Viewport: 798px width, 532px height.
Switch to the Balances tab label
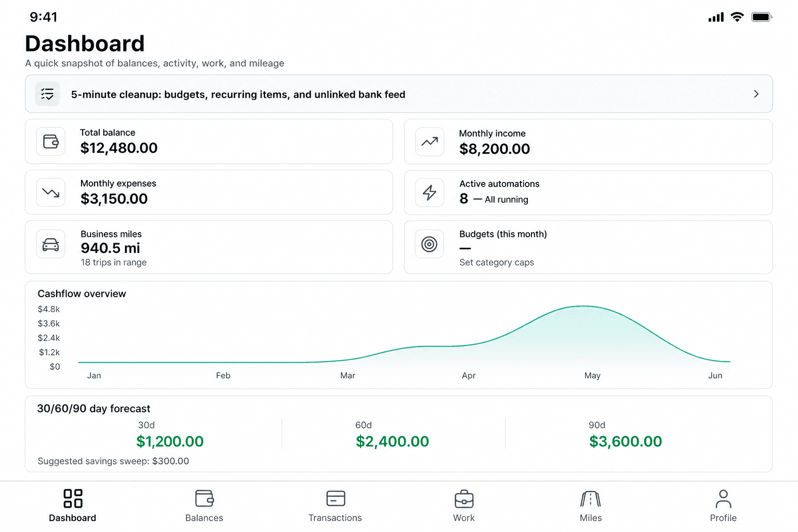(204, 518)
